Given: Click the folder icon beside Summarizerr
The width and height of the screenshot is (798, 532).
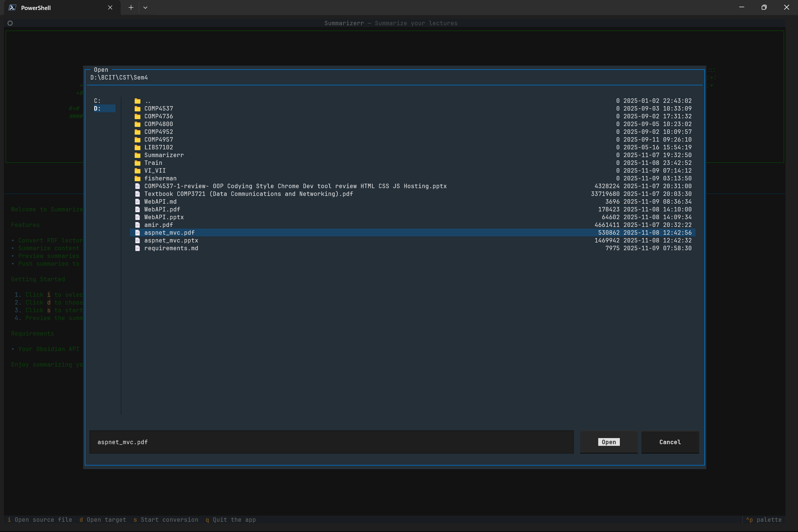Looking at the screenshot, I should click(137, 155).
